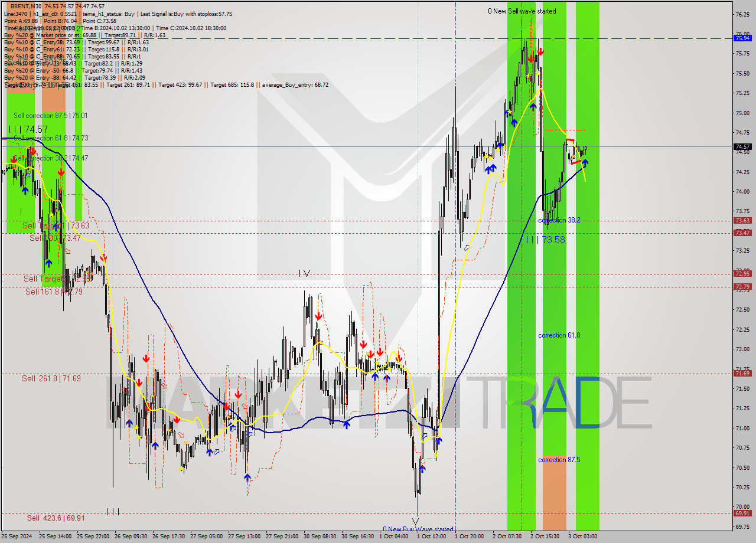Click the 'correction 61.8' label
The image size is (756, 543).
click(559, 335)
